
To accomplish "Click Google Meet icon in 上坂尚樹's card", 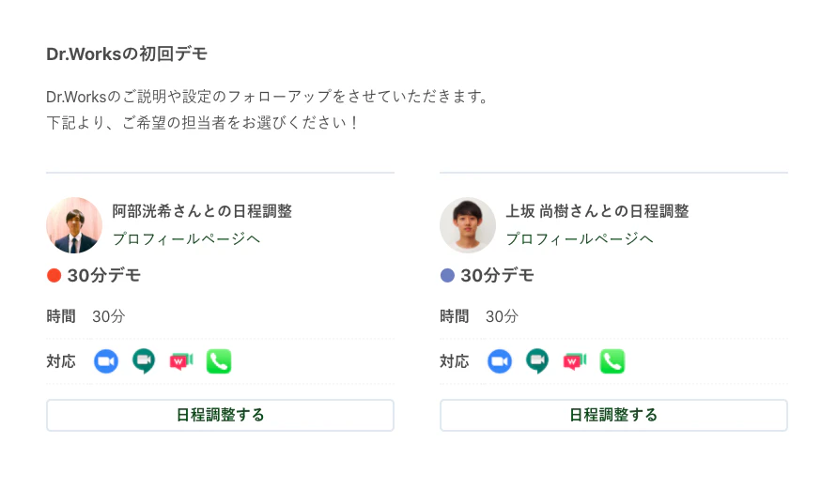I will tap(537, 361).
